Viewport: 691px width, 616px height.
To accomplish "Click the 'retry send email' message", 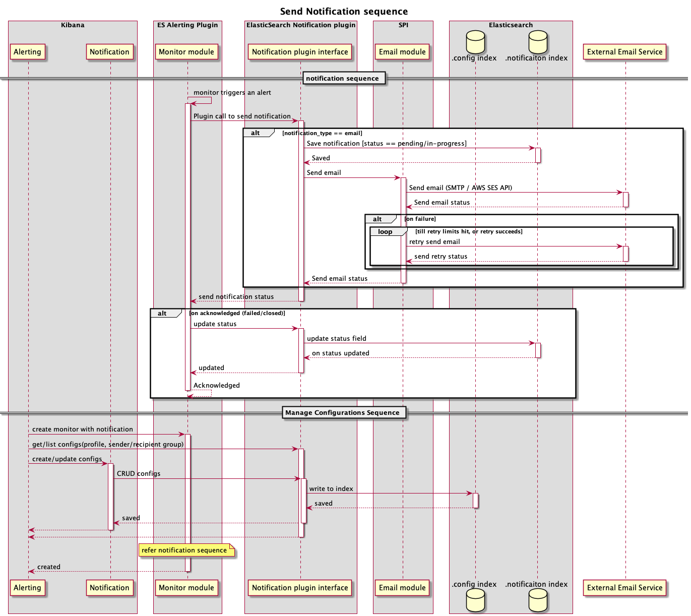I will pyautogui.click(x=434, y=241).
